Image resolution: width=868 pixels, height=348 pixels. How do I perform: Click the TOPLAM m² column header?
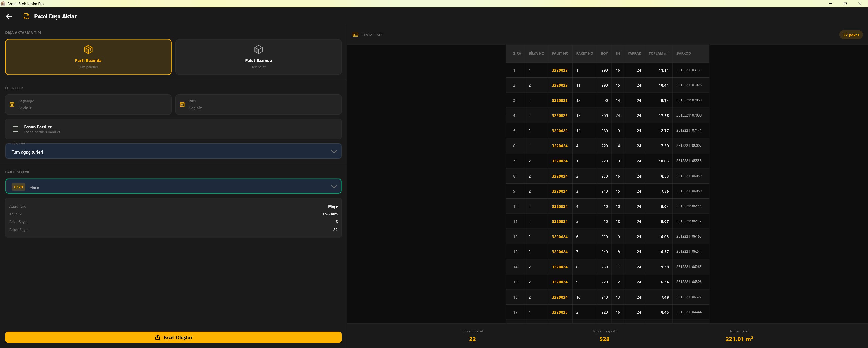pyautogui.click(x=658, y=53)
